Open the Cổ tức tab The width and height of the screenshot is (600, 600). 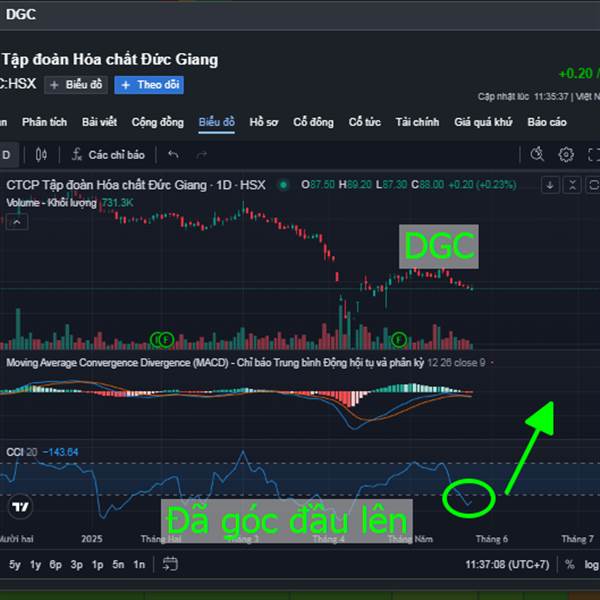coord(365,122)
